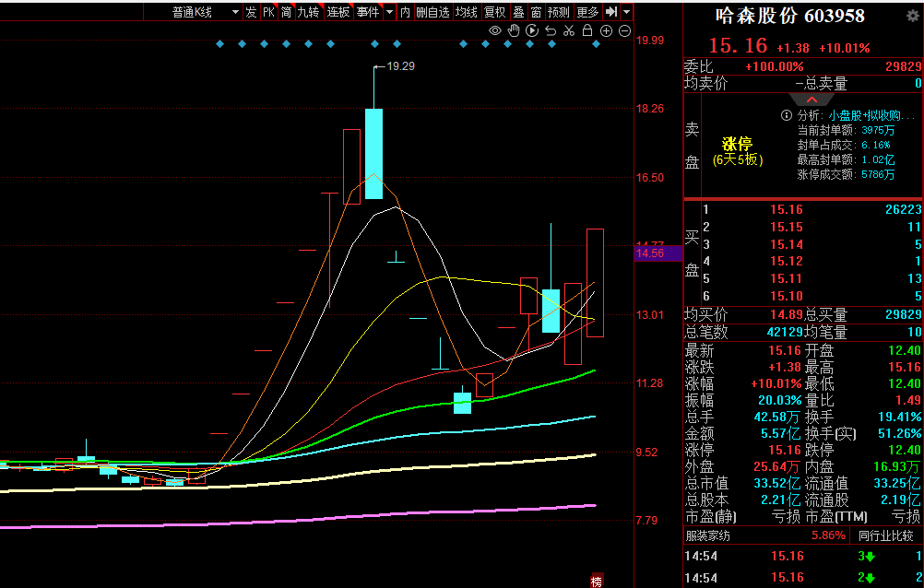
Task: Click the 同行业比较 button
Action: (x=886, y=535)
